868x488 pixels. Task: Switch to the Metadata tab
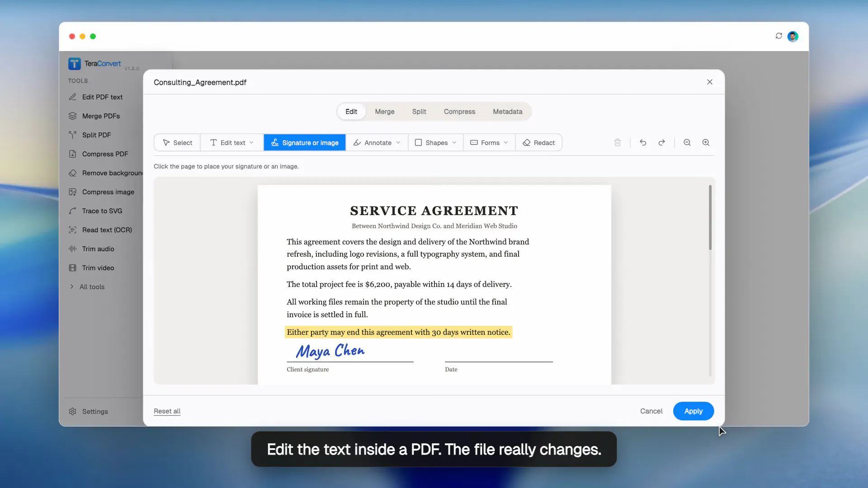click(x=508, y=112)
